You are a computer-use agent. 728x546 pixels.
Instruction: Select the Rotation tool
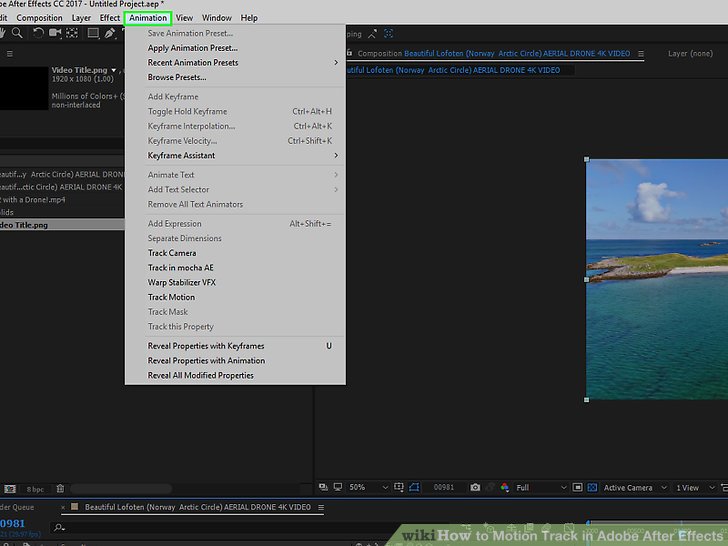pos(39,33)
